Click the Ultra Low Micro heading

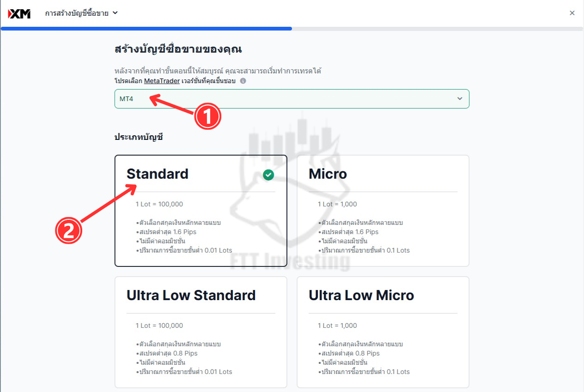pos(361,296)
